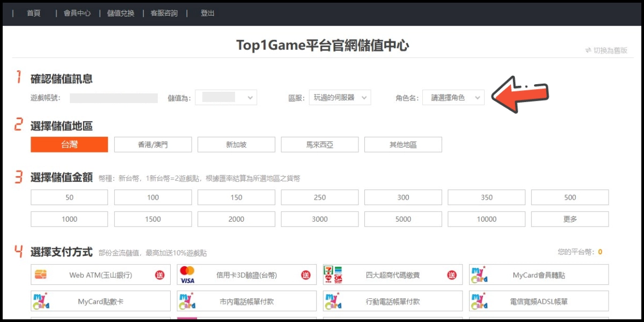Image resolution: width=644 pixels, height=322 pixels.
Task: Select 台灣 as top-up region
Action: (x=69, y=144)
